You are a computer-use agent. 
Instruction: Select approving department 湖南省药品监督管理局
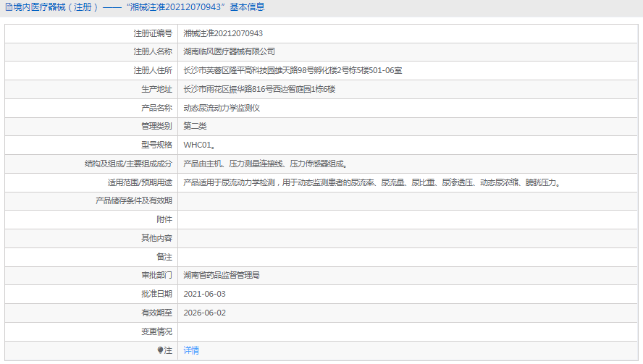tap(222, 276)
